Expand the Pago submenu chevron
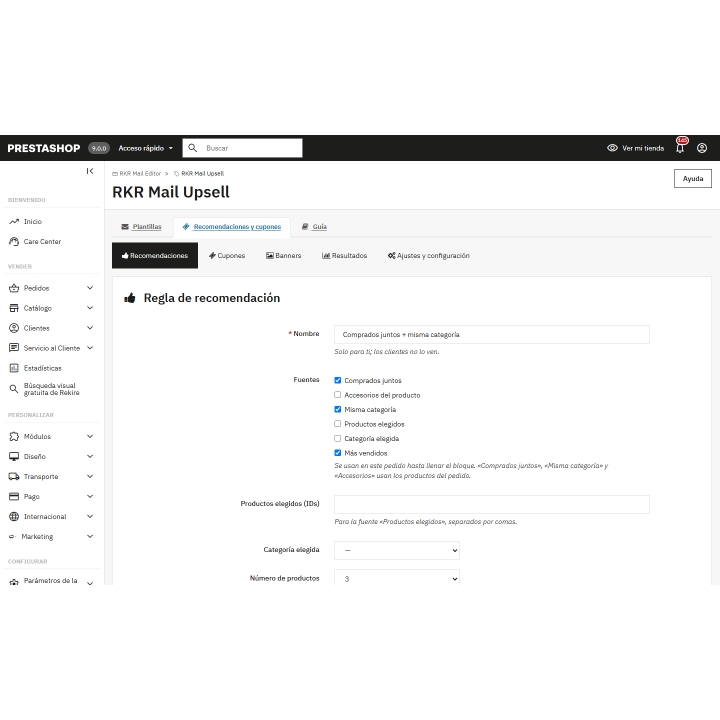 pos(90,496)
